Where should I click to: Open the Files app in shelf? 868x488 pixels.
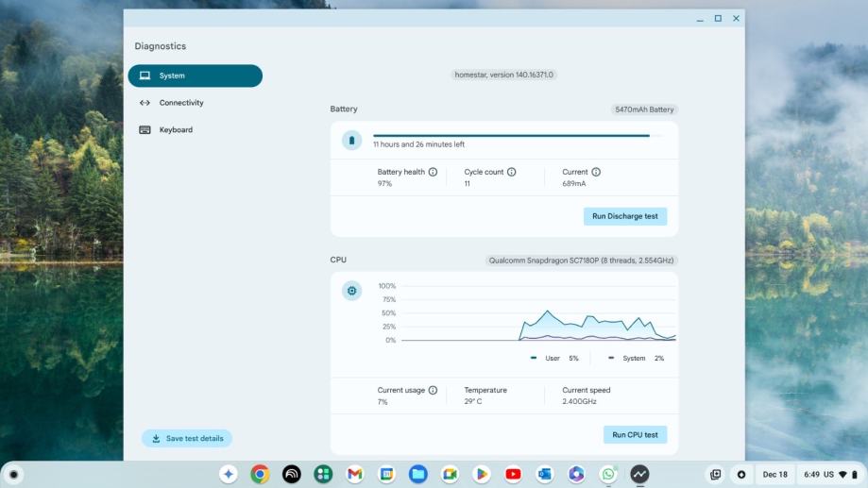point(418,474)
